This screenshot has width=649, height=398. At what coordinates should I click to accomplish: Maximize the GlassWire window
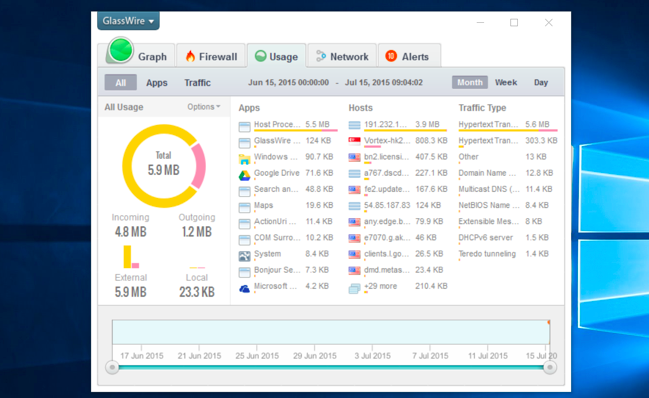pyautogui.click(x=514, y=22)
